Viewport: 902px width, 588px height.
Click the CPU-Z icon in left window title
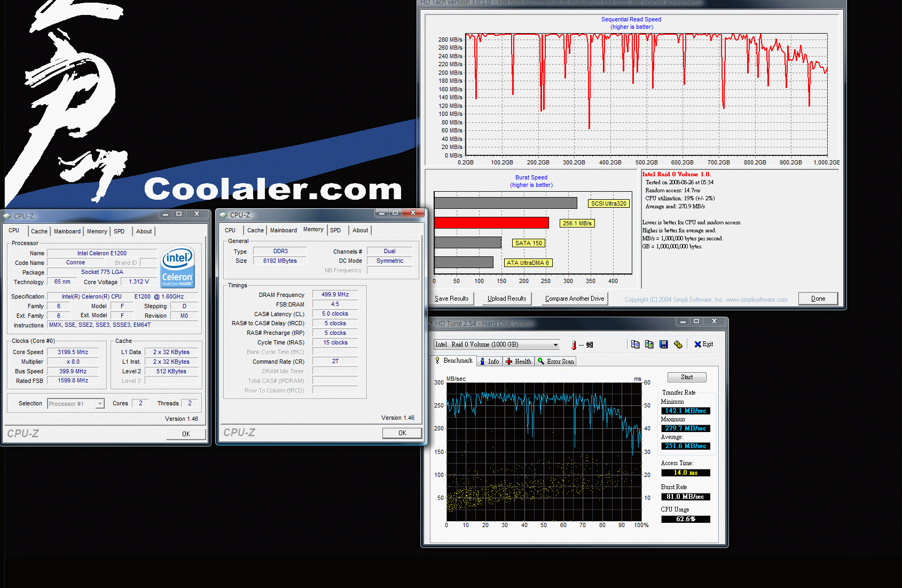(7, 216)
